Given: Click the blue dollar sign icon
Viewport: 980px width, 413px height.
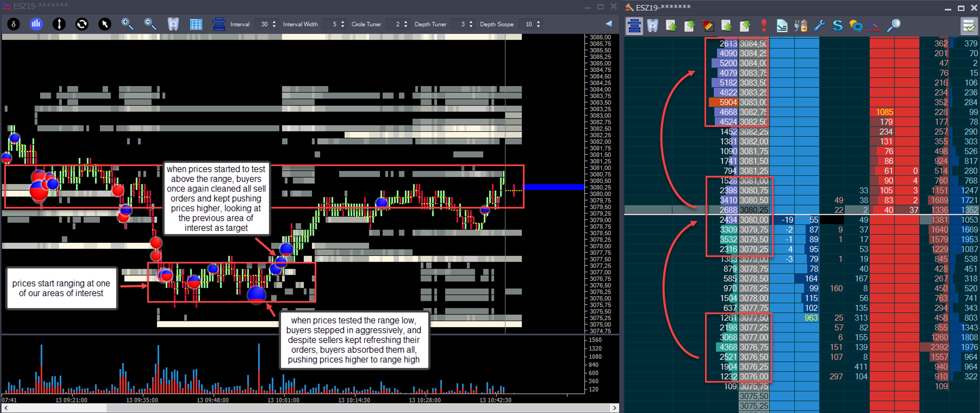Looking at the screenshot, I should pos(837,26).
